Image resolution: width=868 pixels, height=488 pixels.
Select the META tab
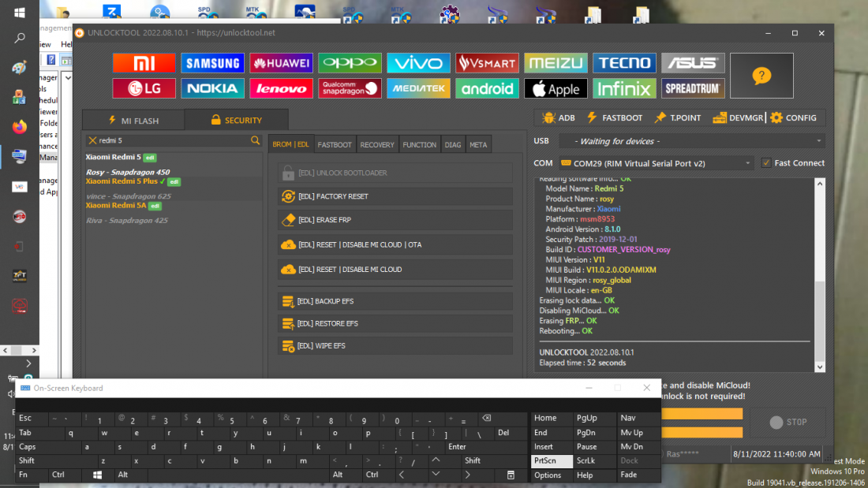click(x=478, y=145)
